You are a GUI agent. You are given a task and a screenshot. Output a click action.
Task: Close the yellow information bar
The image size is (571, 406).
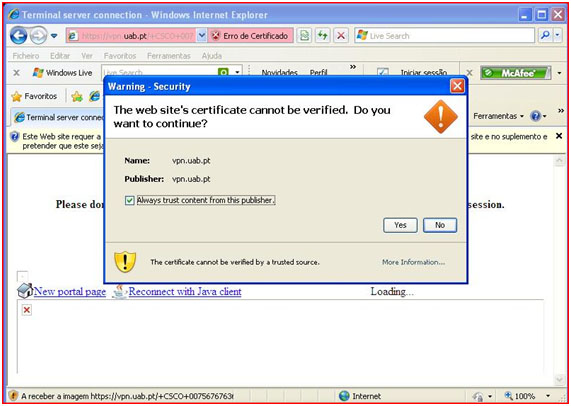point(559,136)
